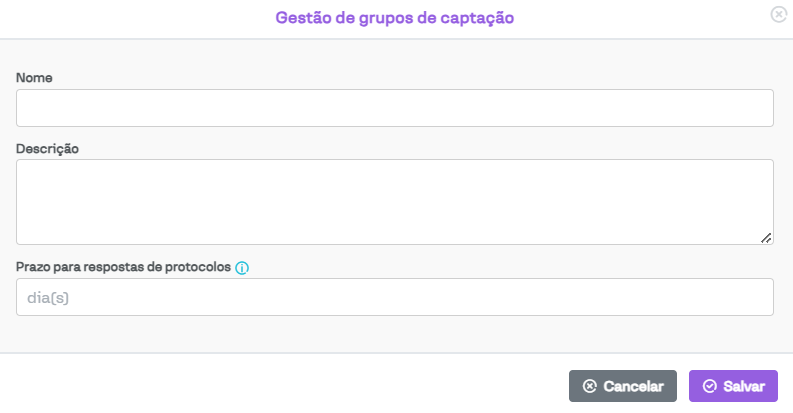Viewport: 793px width, 413px height.
Task: Click the Prazo para respostas de protocolos label
Action: (123, 268)
